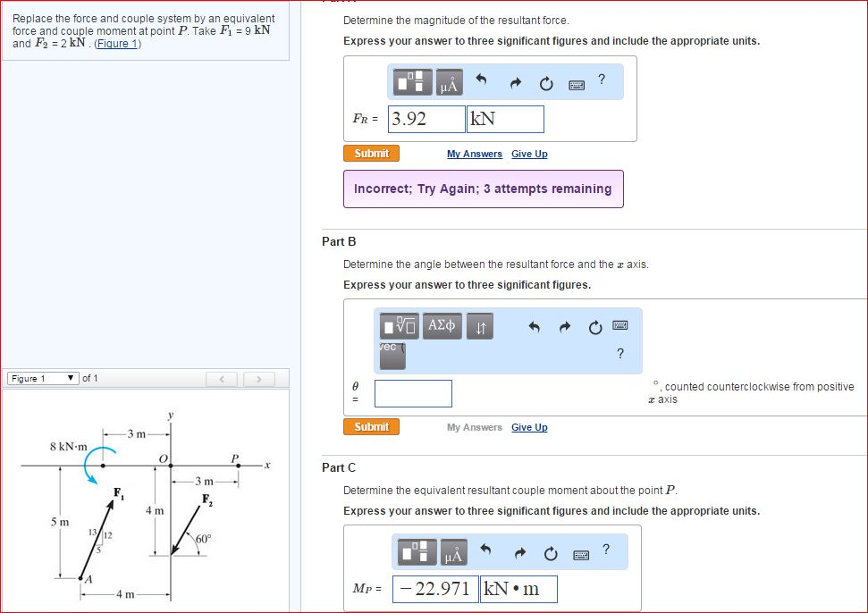The width and height of the screenshot is (868, 613).
Task: Click the empty θ input field
Action: [413, 393]
